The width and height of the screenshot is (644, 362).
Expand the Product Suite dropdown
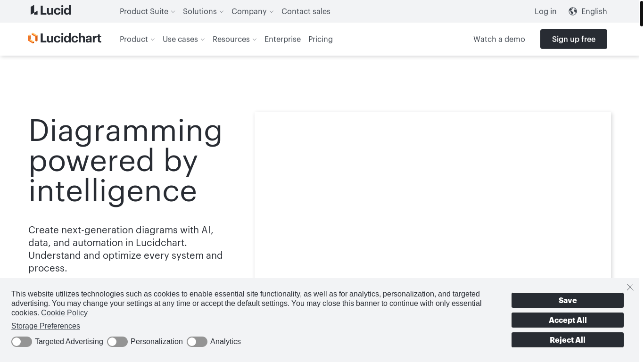147,11
